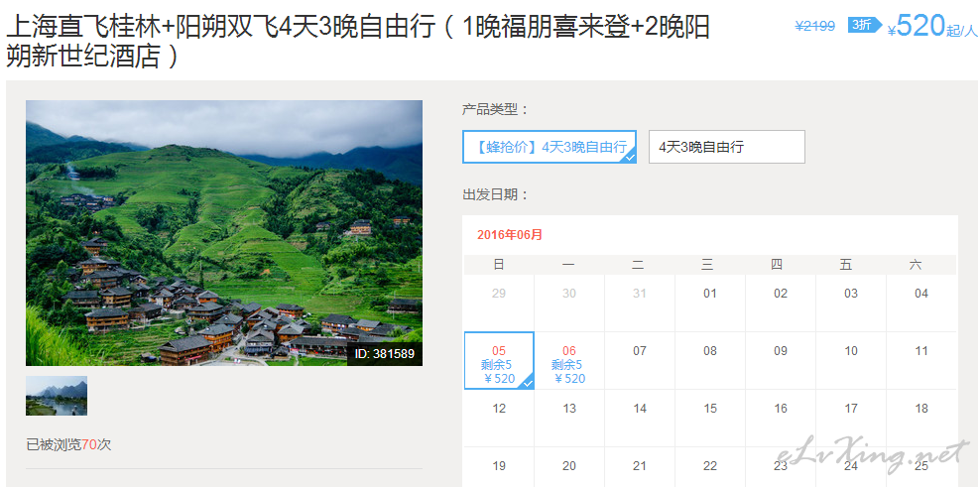Select the 【蜂抢价】4天3晚自由行 product type
The width and height of the screenshot is (980, 487).
[x=550, y=147]
